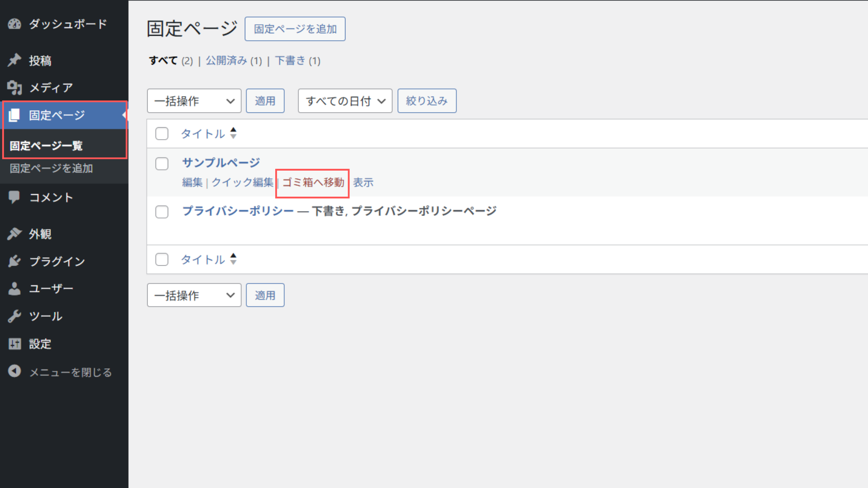868x488 pixels.
Task: Click the Dashboard gauge icon
Action: (14, 24)
